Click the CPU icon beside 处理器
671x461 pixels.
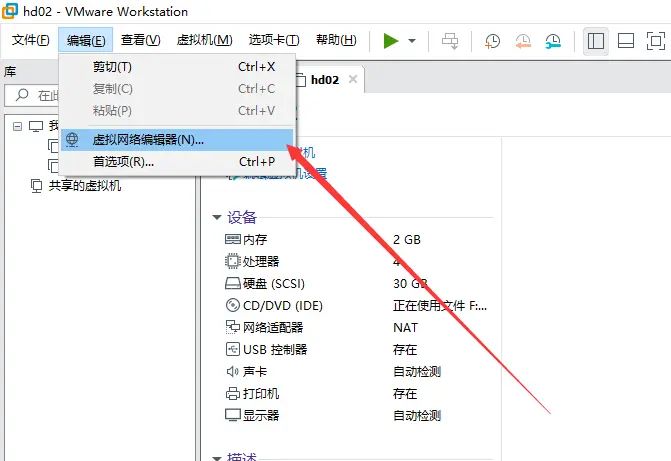coord(233,261)
